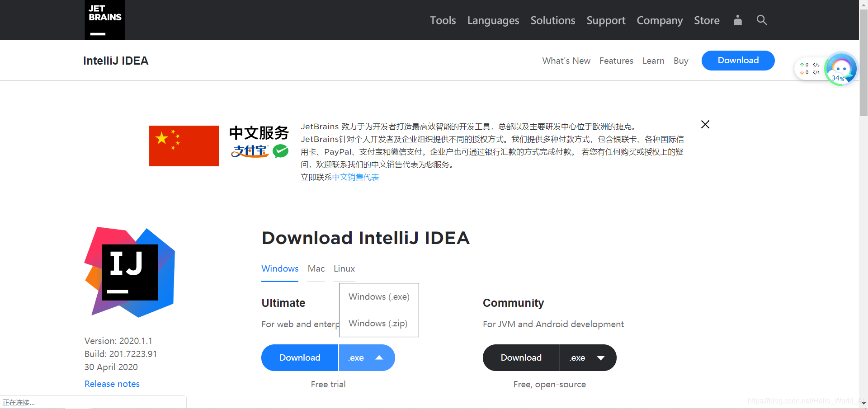
Task: Click the 'Version: 2020.1.1' text
Action: tap(118, 341)
